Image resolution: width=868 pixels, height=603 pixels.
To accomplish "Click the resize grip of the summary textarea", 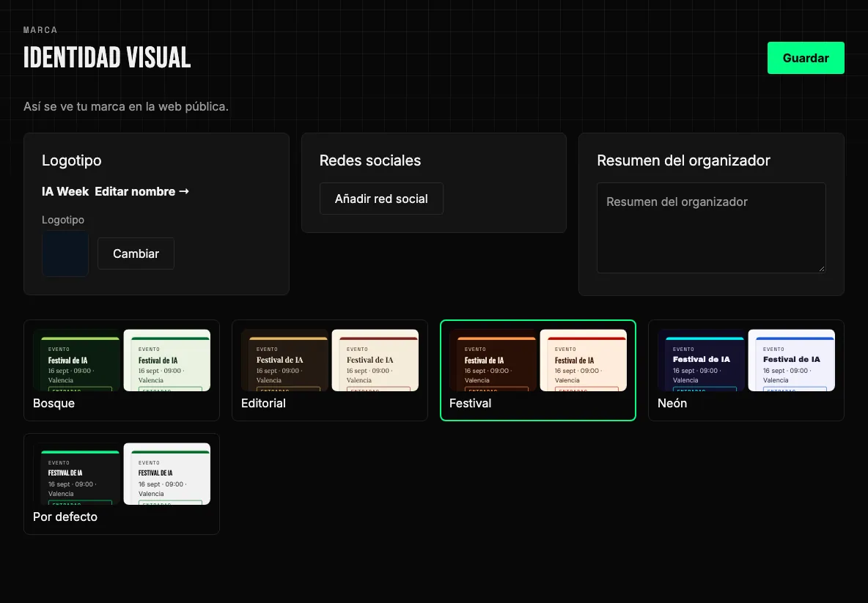I will pyautogui.click(x=822, y=268).
